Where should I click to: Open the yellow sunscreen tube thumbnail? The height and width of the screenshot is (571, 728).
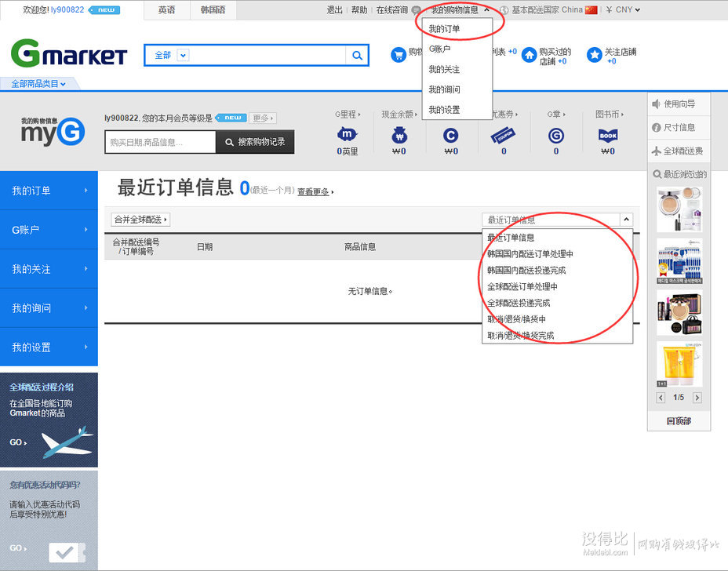679,364
